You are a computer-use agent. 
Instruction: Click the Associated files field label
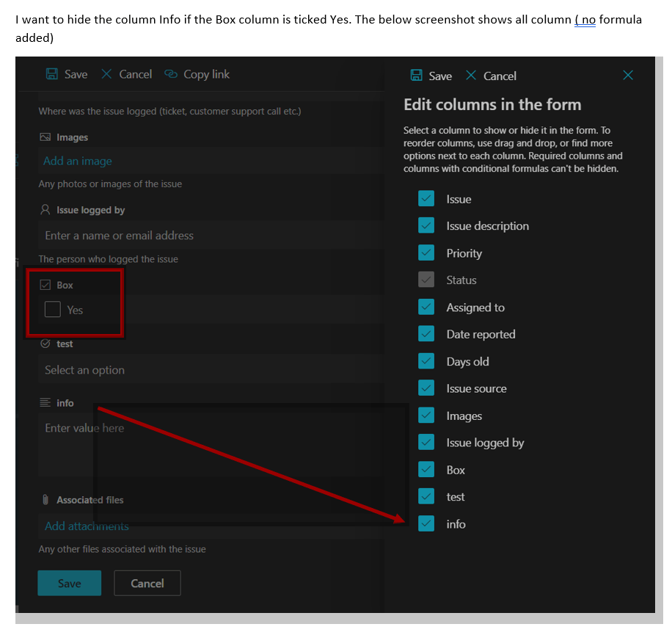click(90, 500)
